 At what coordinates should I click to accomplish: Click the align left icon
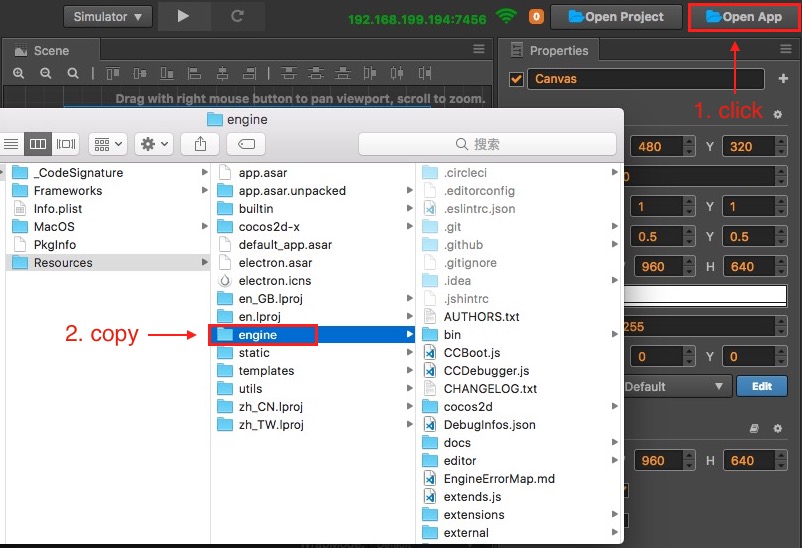click(194, 74)
